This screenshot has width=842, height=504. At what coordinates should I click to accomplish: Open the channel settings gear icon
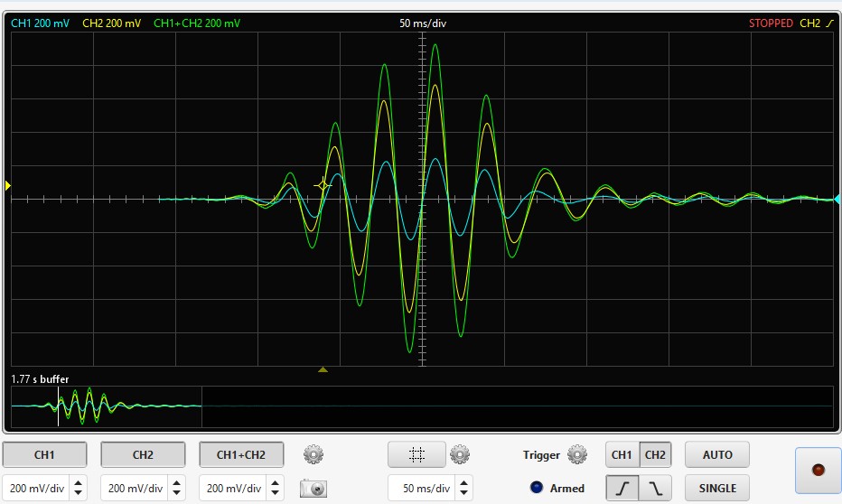[x=313, y=454]
